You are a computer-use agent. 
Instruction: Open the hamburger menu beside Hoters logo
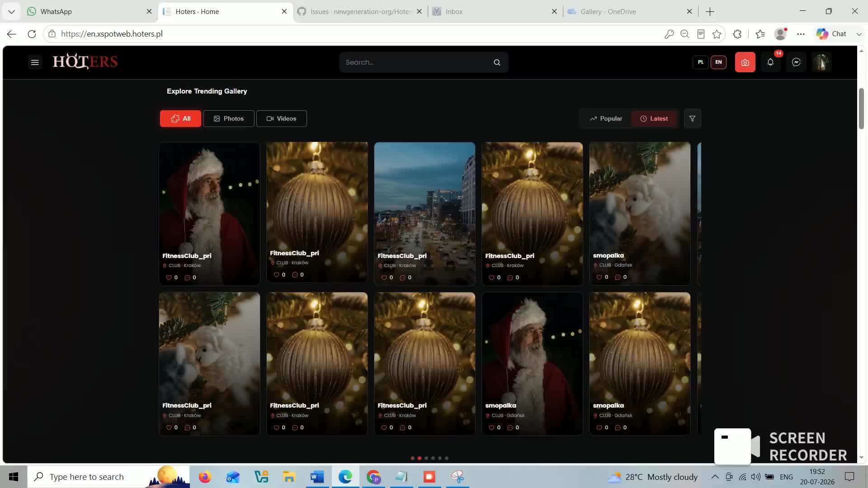[x=35, y=62]
